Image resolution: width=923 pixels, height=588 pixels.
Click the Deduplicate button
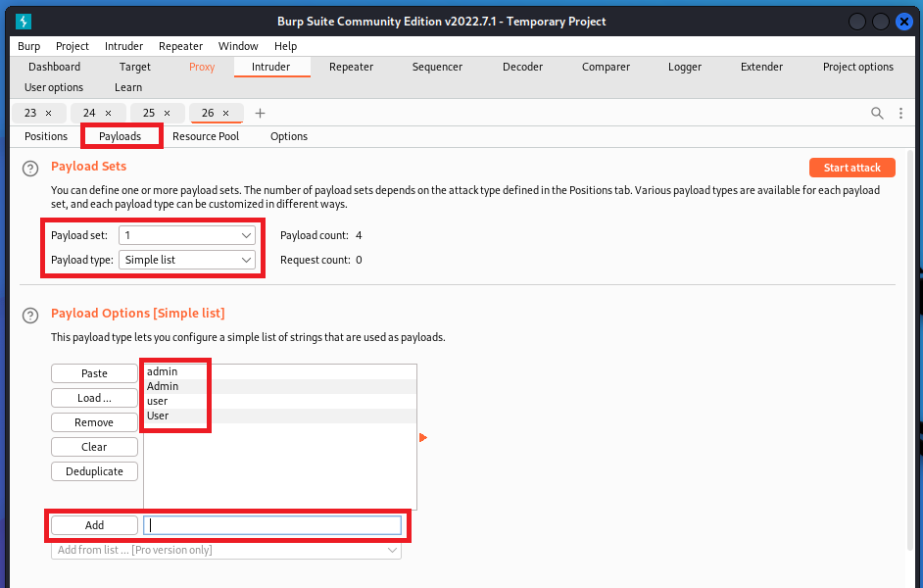pyautogui.click(x=94, y=471)
